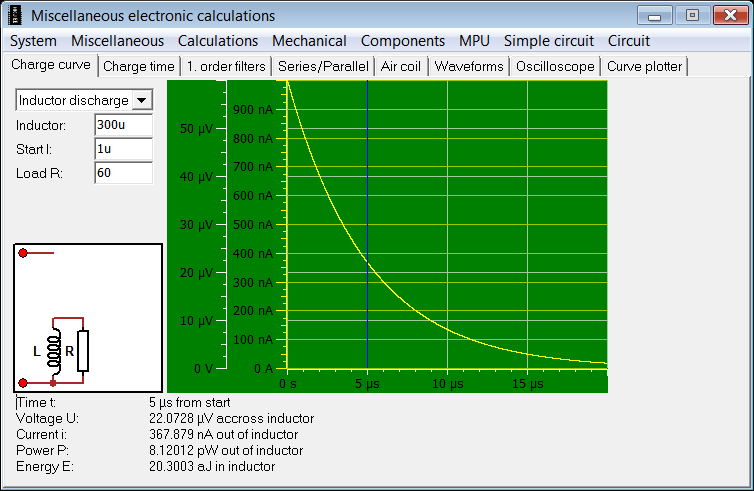Viewport: 754px width, 491px height.
Task: Open the Components menu
Action: (x=403, y=41)
